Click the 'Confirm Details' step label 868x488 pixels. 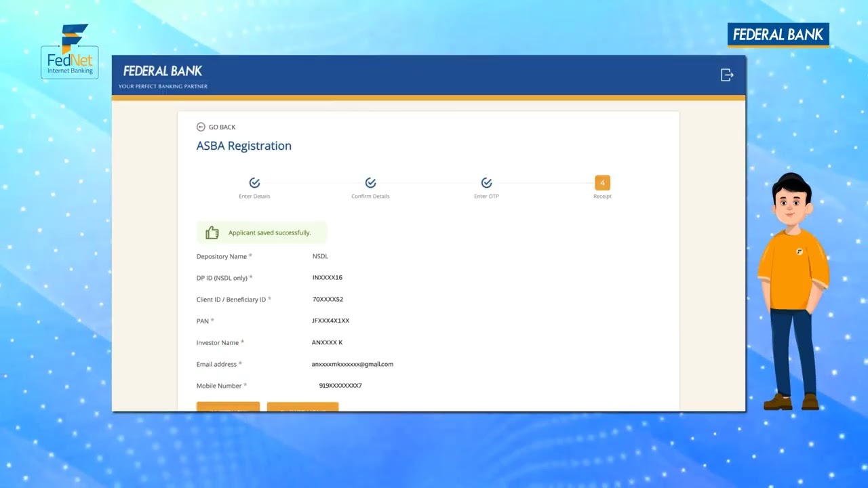(x=370, y=197)
